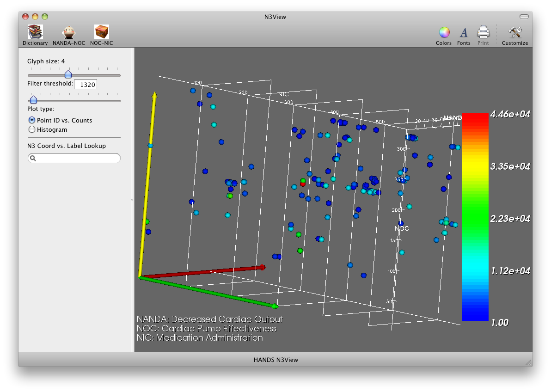Viewport: 551px width, 392px height.
Task: Select the Histogram plot type
Action: 32,129
